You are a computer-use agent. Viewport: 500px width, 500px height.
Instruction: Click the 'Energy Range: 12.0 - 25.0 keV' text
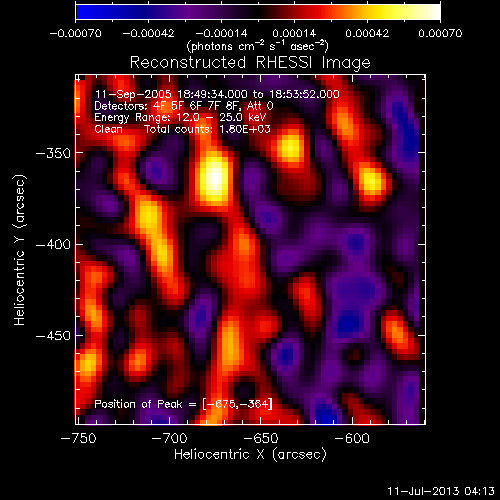coord(180,117)
